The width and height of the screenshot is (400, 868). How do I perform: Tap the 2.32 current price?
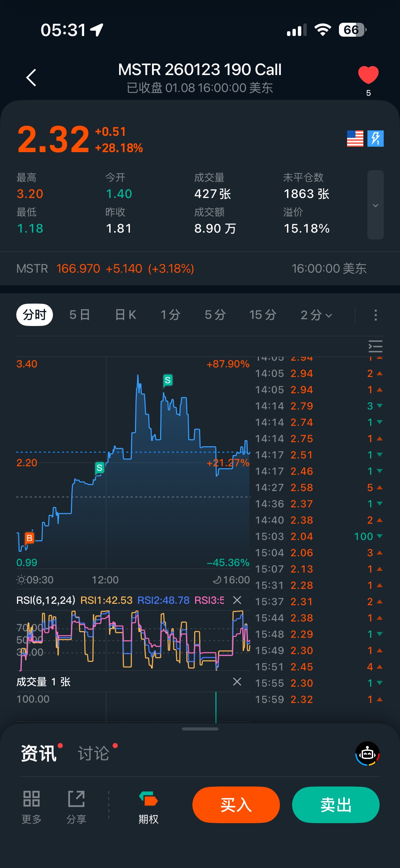pyautogui.click(x=53, y=139)
